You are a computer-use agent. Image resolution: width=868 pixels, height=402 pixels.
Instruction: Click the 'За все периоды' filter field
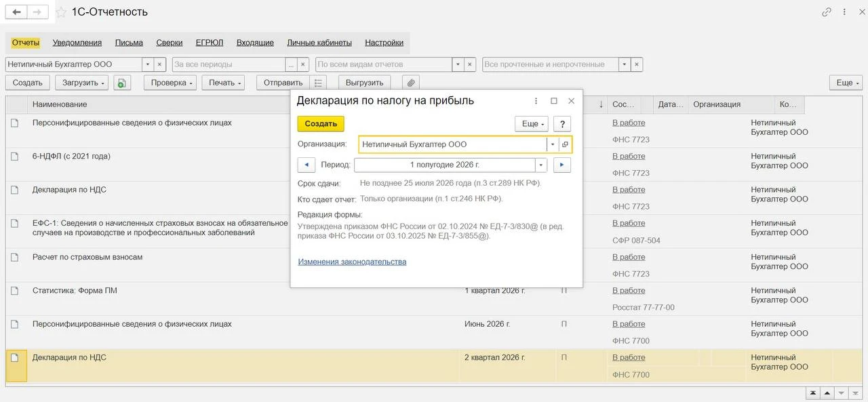click(x=229, y=64)
